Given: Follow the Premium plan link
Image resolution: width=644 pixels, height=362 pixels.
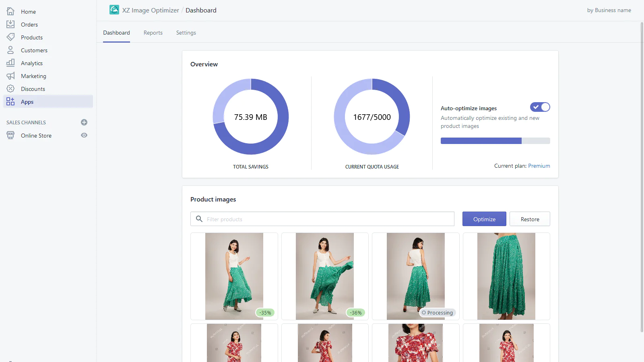Looking at the screenshot, I should click(x=539, y=166).
